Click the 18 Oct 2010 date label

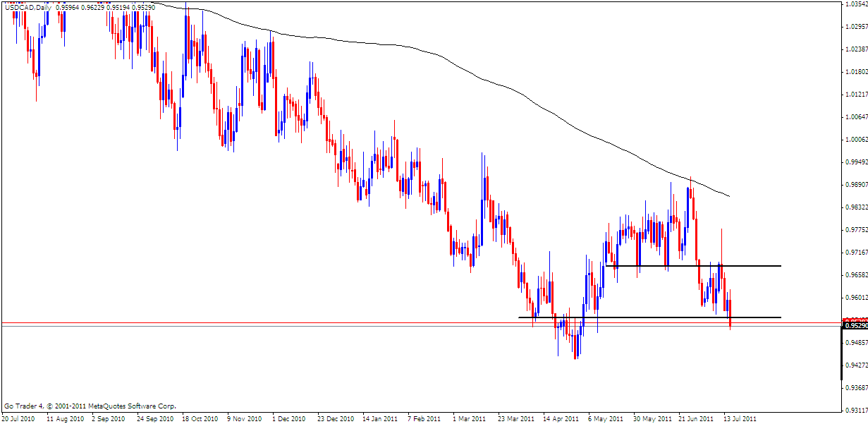coord(199,418)
